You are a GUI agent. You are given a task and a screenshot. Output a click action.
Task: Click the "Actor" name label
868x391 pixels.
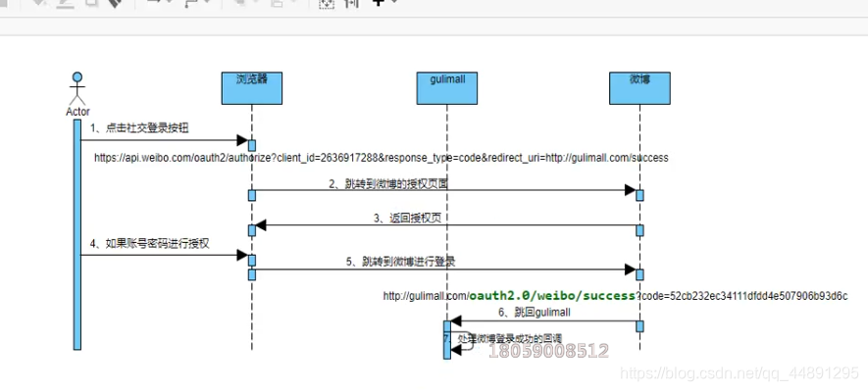[x=77, y=112]
